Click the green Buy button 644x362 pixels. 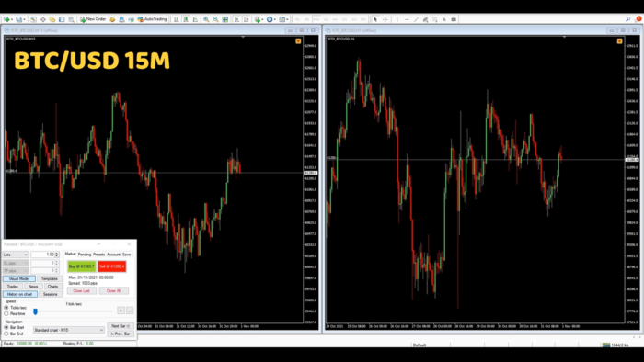(81, 266)
